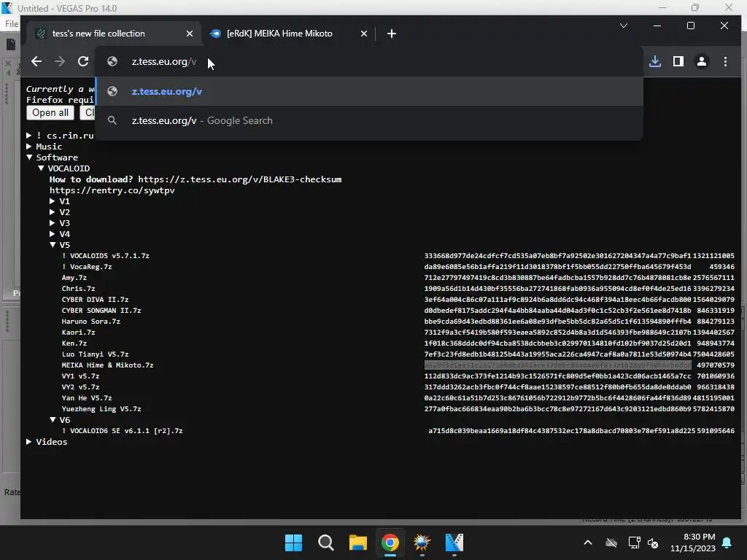Screen dimensions: 747x560
Task: Select Ken.7z file entry
Action: pos(74,344)
